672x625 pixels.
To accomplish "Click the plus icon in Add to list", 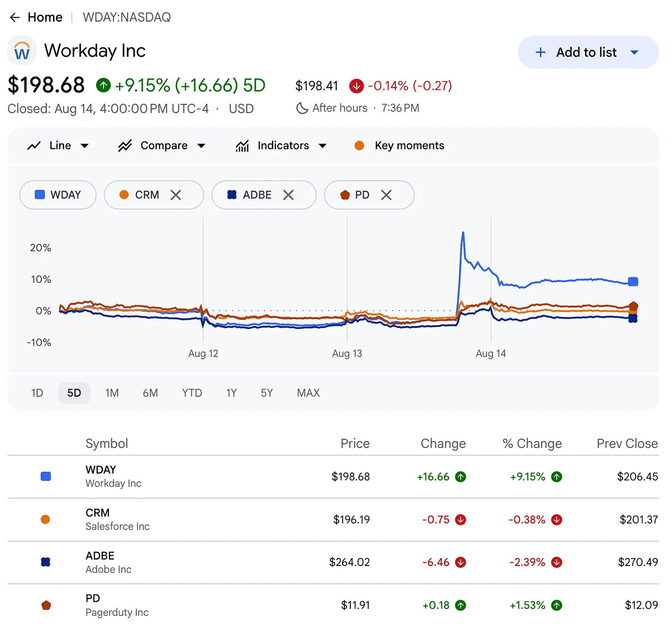I will pyautogui.click(x=540, y=52).
